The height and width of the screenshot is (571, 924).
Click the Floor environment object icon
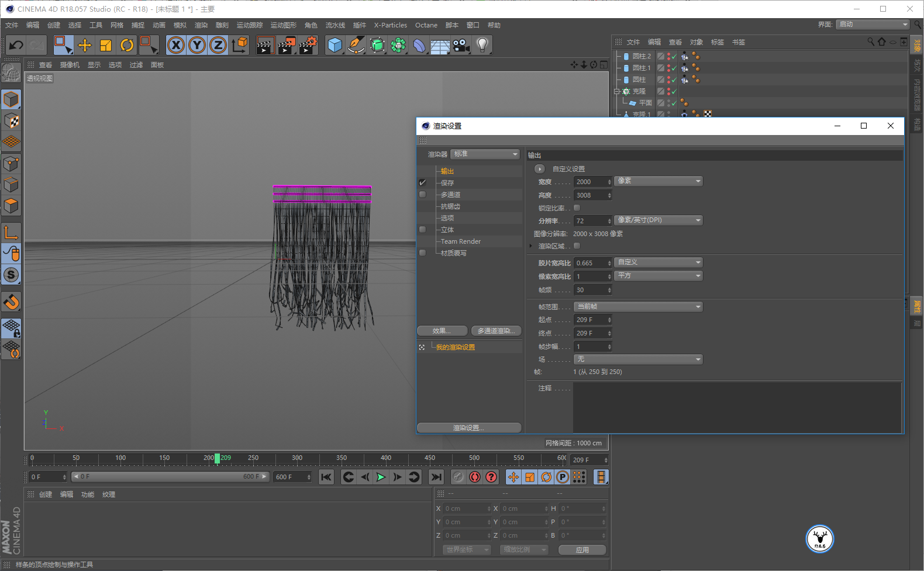(440, 45)
